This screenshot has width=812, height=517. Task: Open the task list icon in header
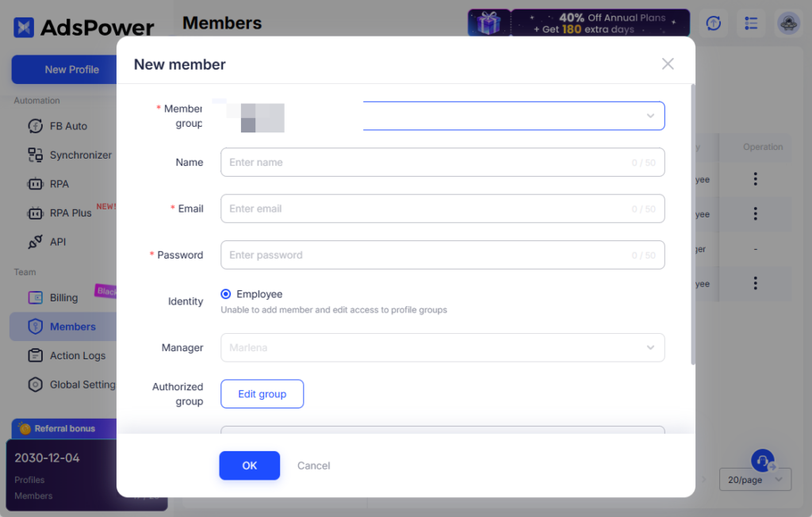coord(750,23)
